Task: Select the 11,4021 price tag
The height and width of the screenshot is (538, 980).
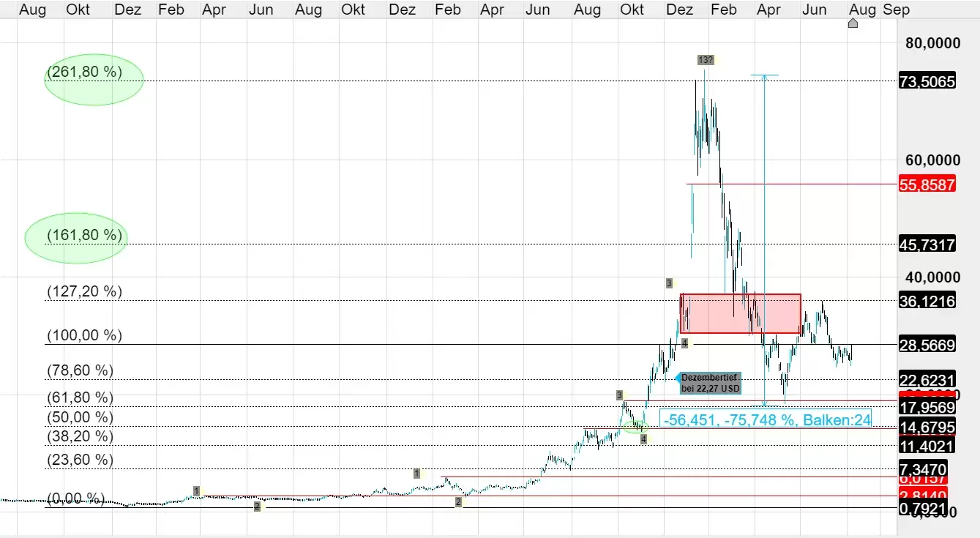Action: (927, 445)
